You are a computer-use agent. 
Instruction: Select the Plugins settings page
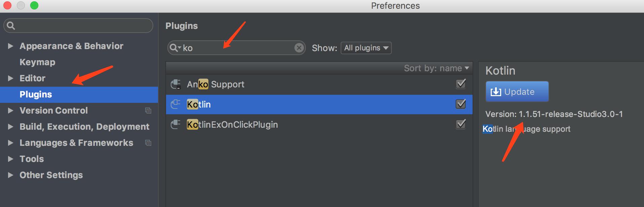[79, 94]
